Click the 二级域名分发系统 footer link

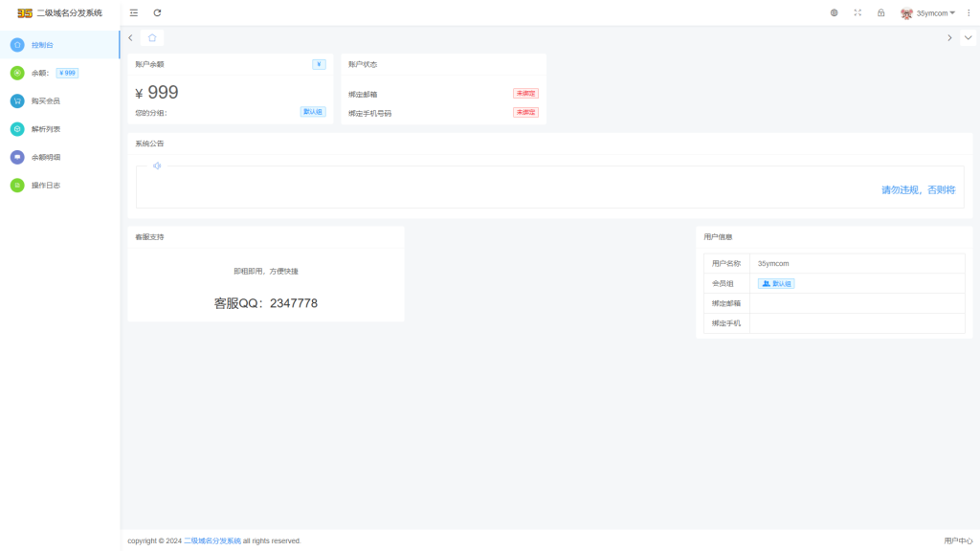click(212, 540)
